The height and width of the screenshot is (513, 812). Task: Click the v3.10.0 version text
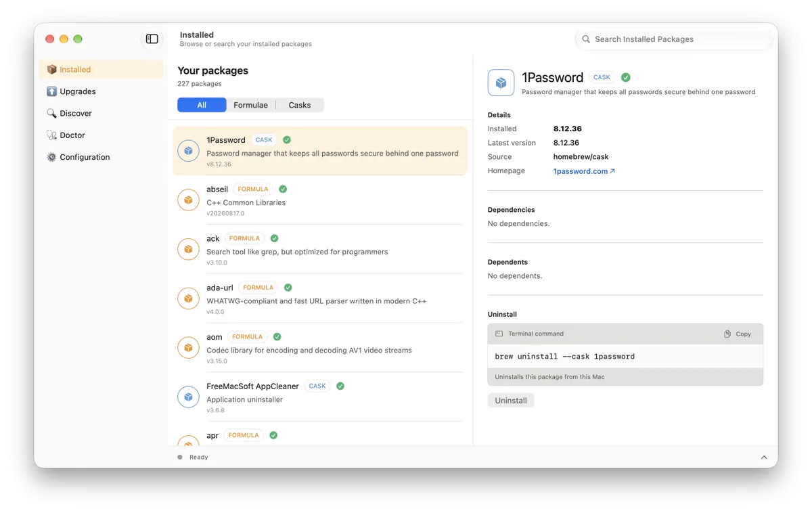pos(217,263)
